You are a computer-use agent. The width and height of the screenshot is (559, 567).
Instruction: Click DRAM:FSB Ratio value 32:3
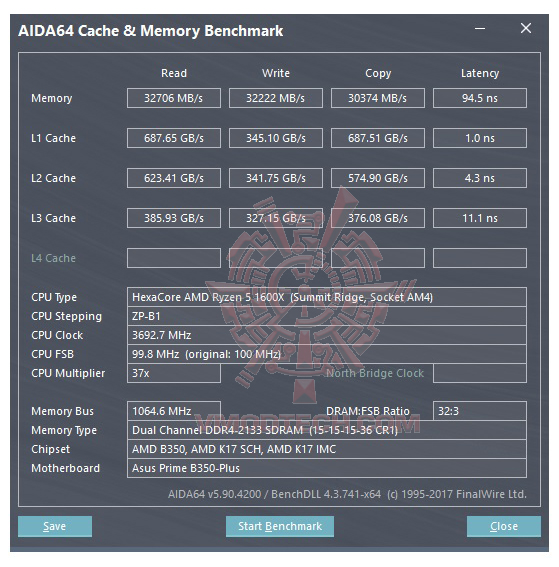tap(480, 411)
